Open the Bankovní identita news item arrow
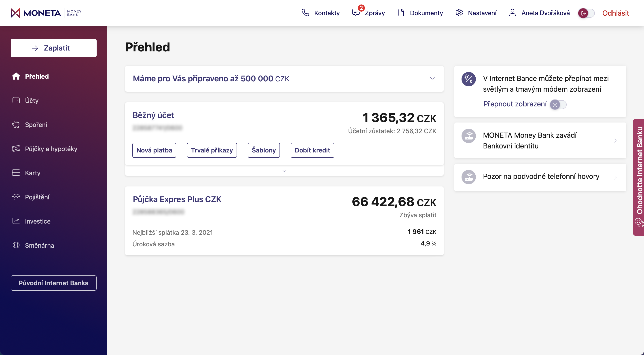 pyautogui.click(x=615, y=141)
